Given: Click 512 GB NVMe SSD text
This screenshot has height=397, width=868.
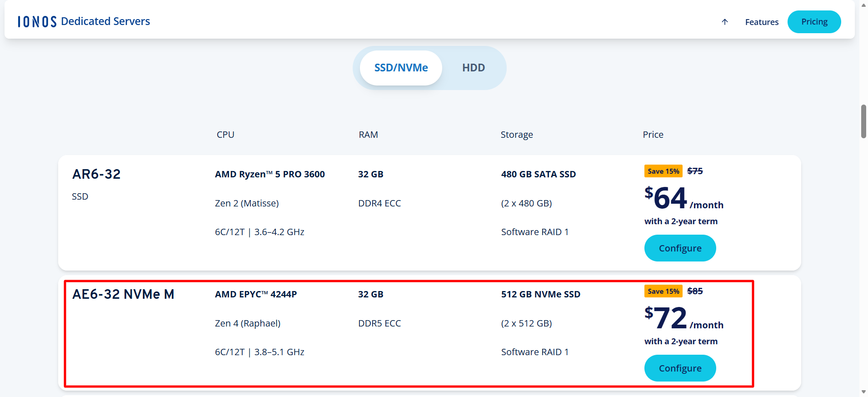Looking at the screenshot, I should 541,294.
